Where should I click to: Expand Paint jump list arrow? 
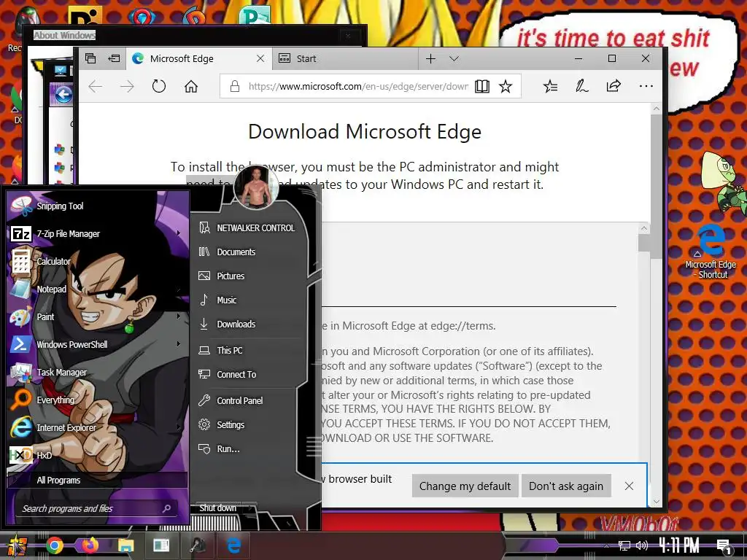tap(179, 316)
